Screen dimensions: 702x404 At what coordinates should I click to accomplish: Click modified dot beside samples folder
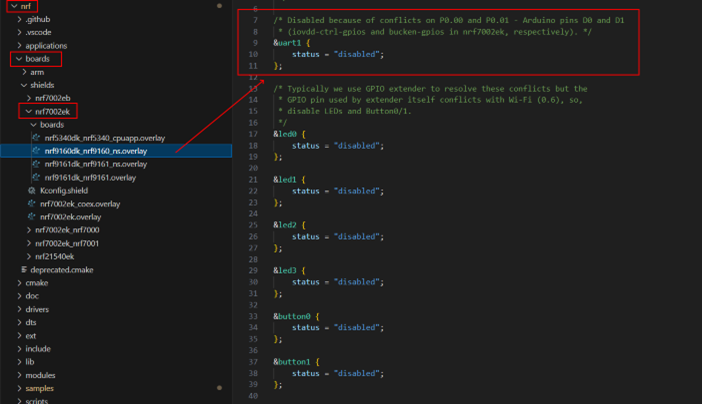tap(219, 388)
